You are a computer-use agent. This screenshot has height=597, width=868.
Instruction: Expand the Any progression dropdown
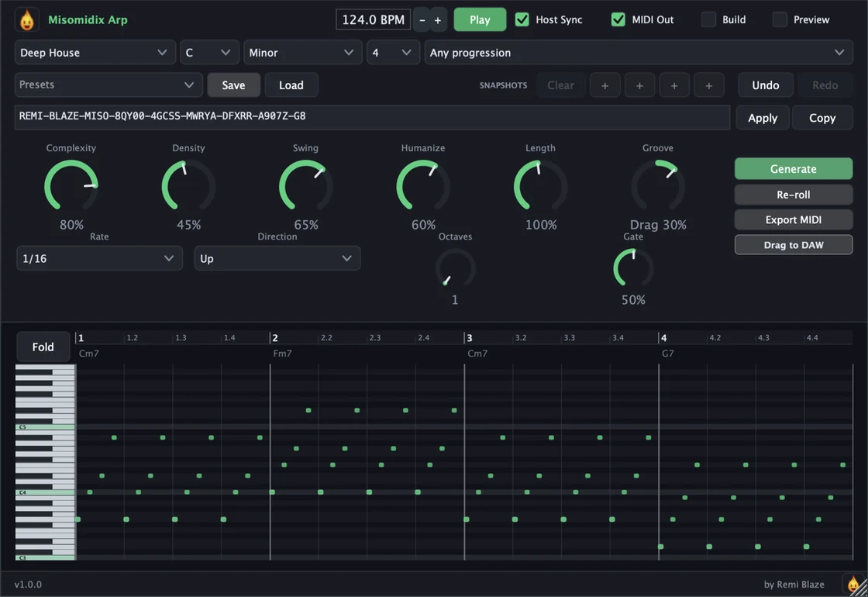point(639,53)
